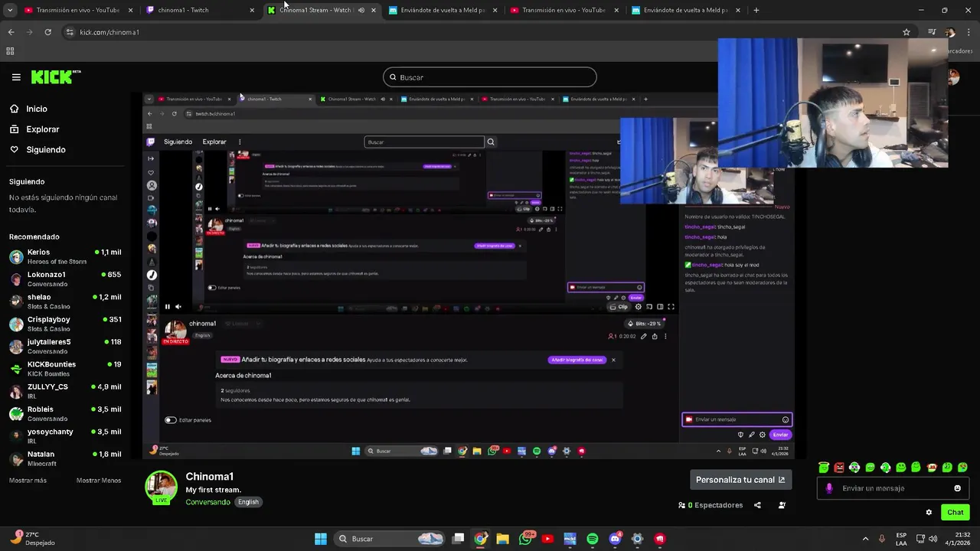Click the green Chat send button
Screen dimensions: 980x551
pos(955,513)
